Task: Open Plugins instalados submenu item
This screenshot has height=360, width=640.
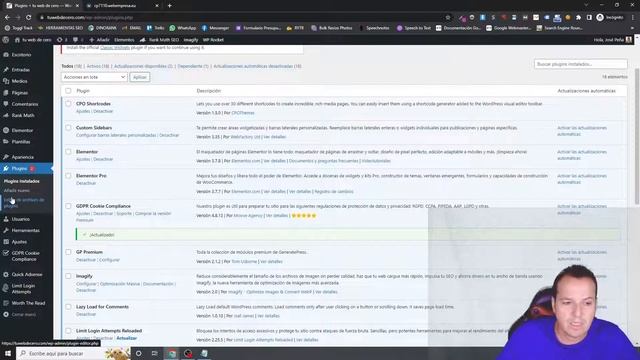Action: [22, 181]
